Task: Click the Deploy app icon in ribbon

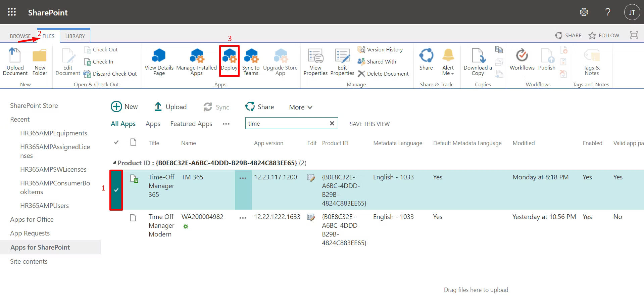Action: (x=230, y=56)
